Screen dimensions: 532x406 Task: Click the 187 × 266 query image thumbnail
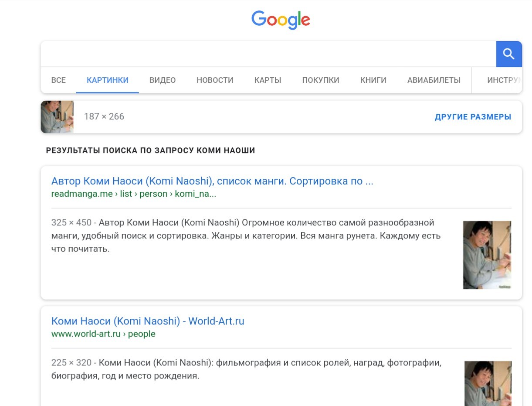click(x=57, y=117)
